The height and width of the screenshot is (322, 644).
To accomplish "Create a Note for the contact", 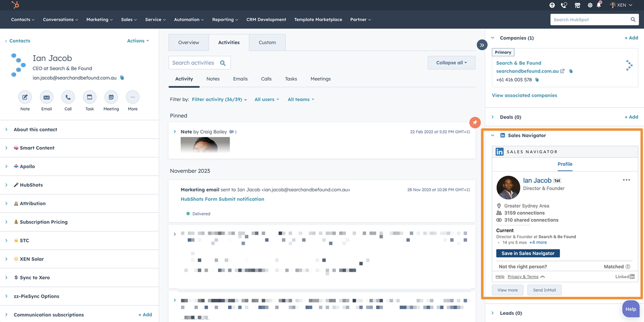I will (25, 97).
